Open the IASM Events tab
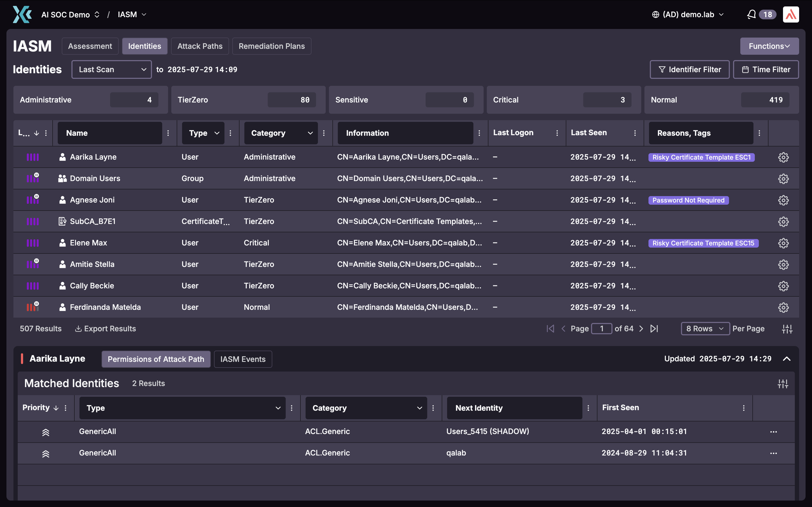The image size is (812, 507). click(x=242, y=359)
